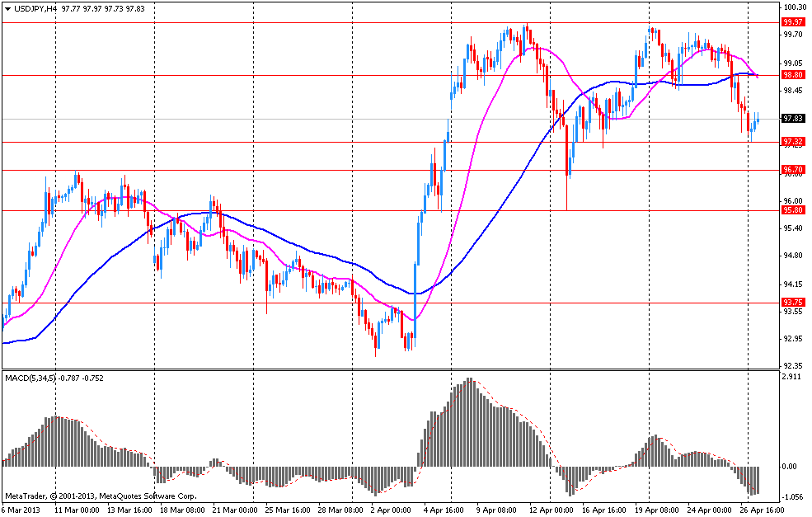Click the 96.00 price scale value
This screenshot has height=517, width=812.
793,200
